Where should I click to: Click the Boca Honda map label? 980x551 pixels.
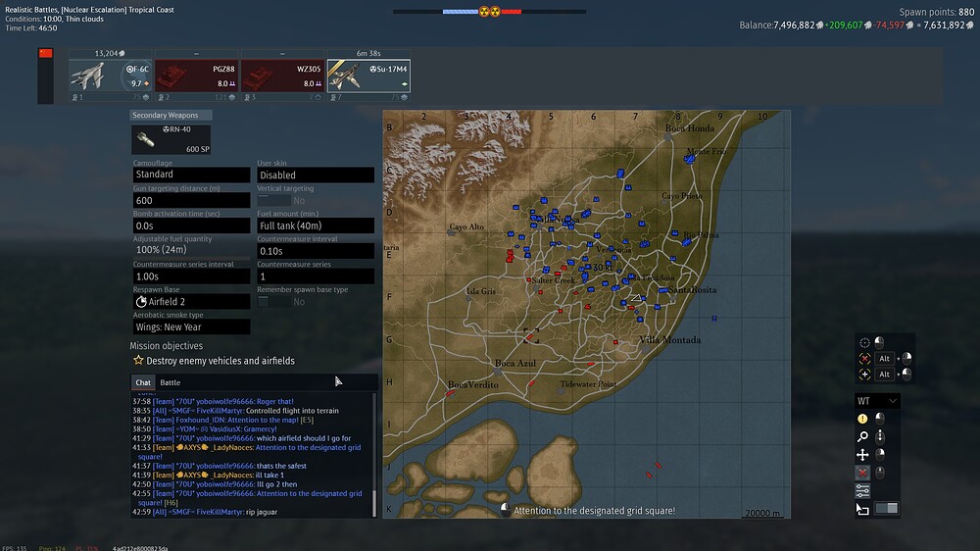(x=689, y=128)
